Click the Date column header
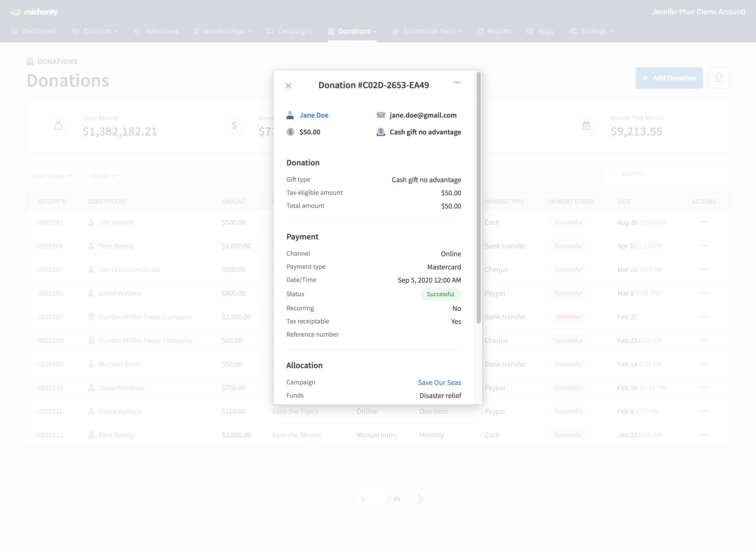 tap(624, 202)
